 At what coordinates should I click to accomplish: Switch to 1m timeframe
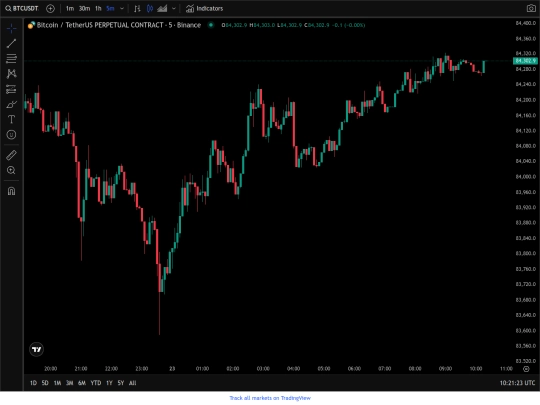tap(70, 8)
